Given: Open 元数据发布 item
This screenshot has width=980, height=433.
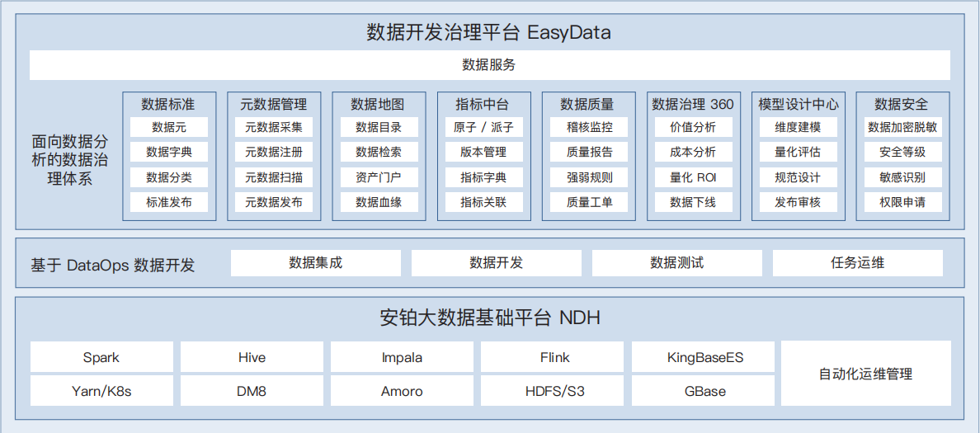Looking at the screenshot, I should point(275,202).
